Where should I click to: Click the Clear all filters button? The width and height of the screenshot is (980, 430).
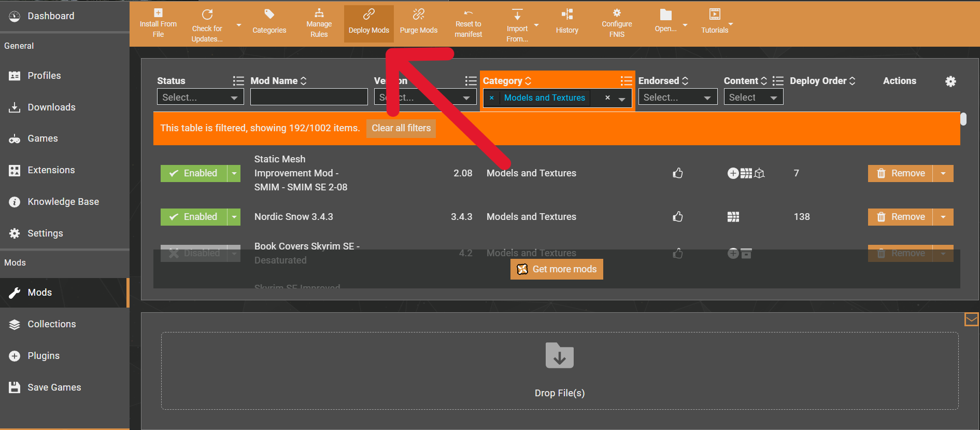pos(401,128)
